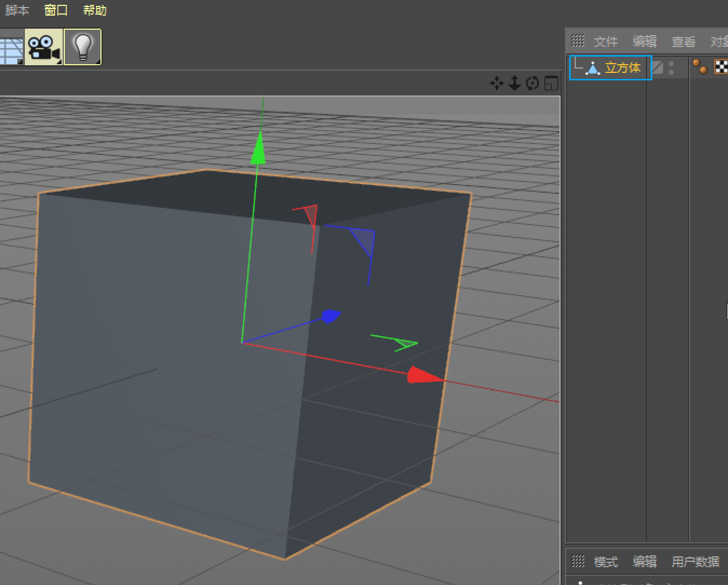Open Object Manager 编辑 menu
728x585 pixels.
pyautogui.click(x=644, y=42)
